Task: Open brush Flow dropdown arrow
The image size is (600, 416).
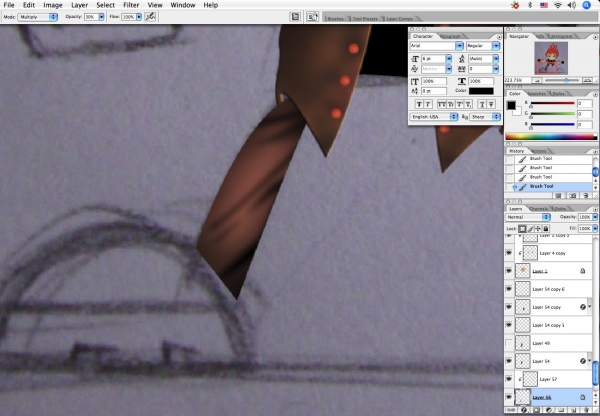Action: click(x=139, y=17)
